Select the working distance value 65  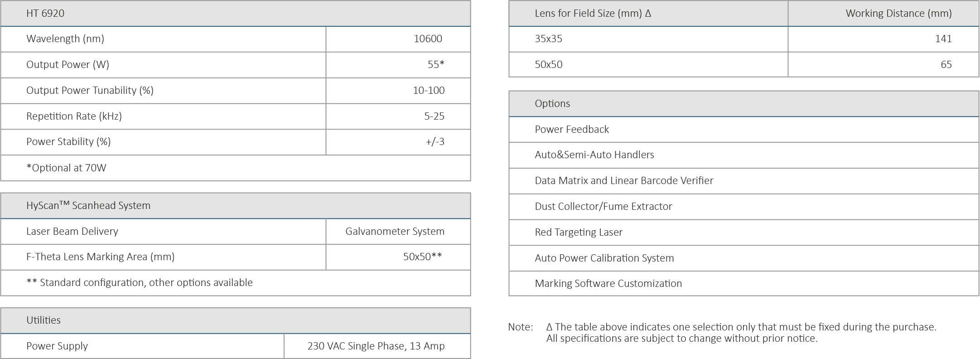click(x=946, y=65)
